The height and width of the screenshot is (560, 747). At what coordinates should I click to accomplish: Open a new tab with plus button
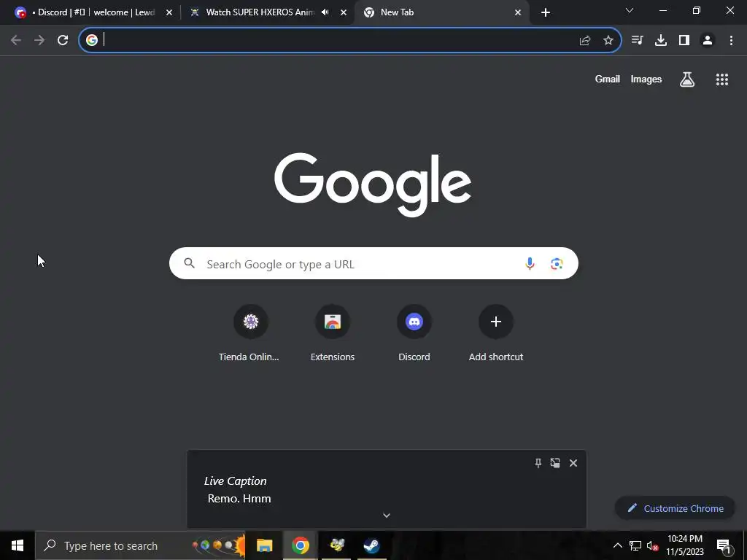[x=546, y=12]
